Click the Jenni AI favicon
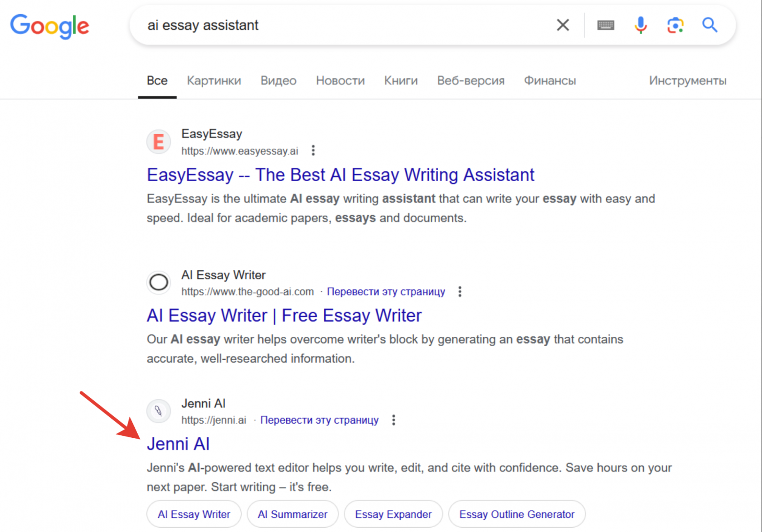762x532 pixels. point(159,411)
